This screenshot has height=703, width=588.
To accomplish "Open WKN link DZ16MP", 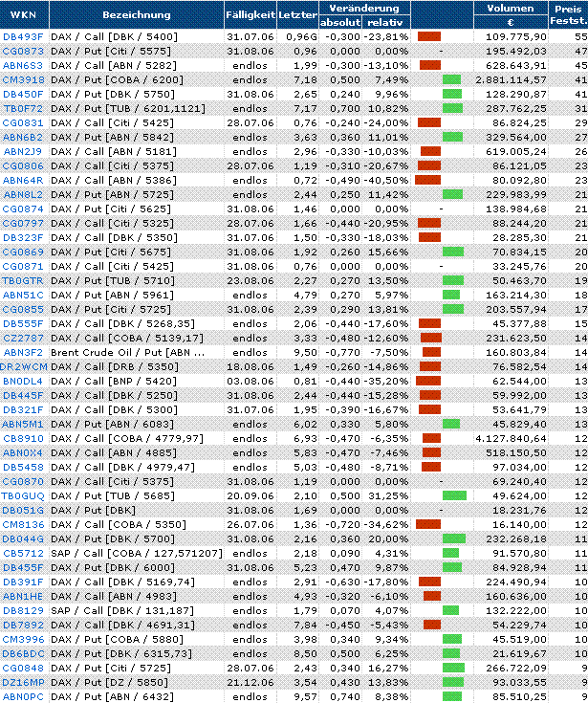I will [x=23, y=682].
